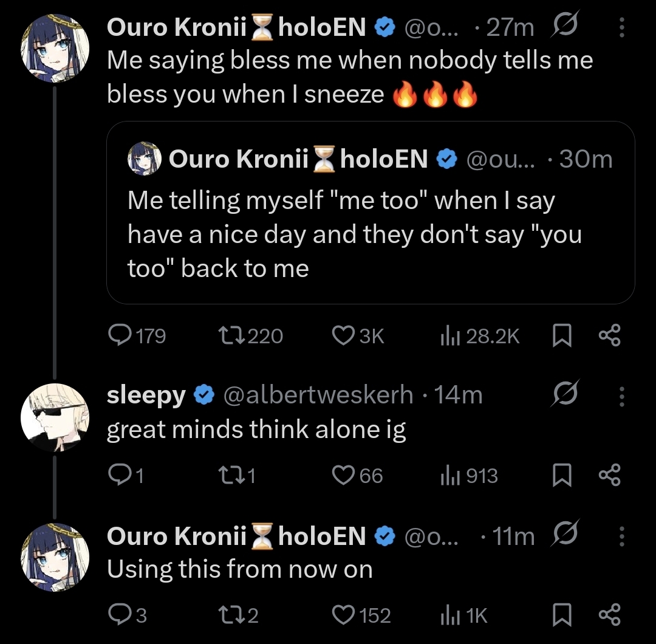The width and height of the screenshot is (656, 644).
Task: Retweet the bless me tweet
Action: point(251,335)
